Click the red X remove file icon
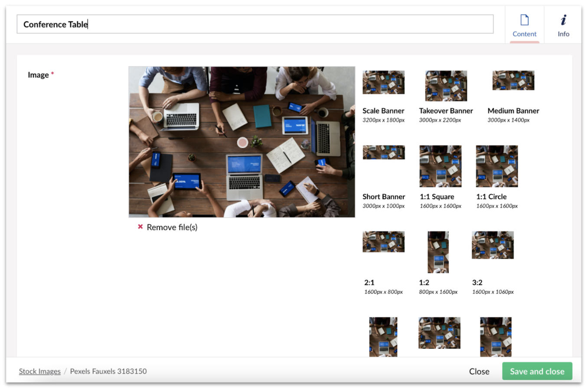Image resolution: width=588 pixels, height=389 pixels. click(140, 227)
